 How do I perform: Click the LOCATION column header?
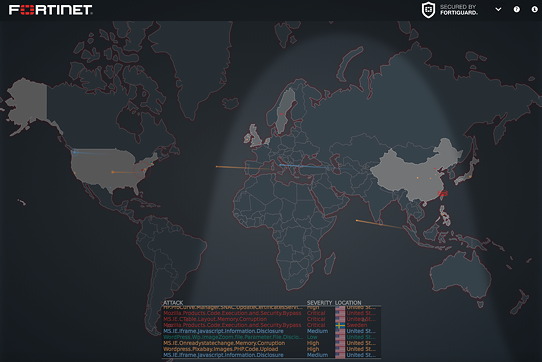(348, 303)
